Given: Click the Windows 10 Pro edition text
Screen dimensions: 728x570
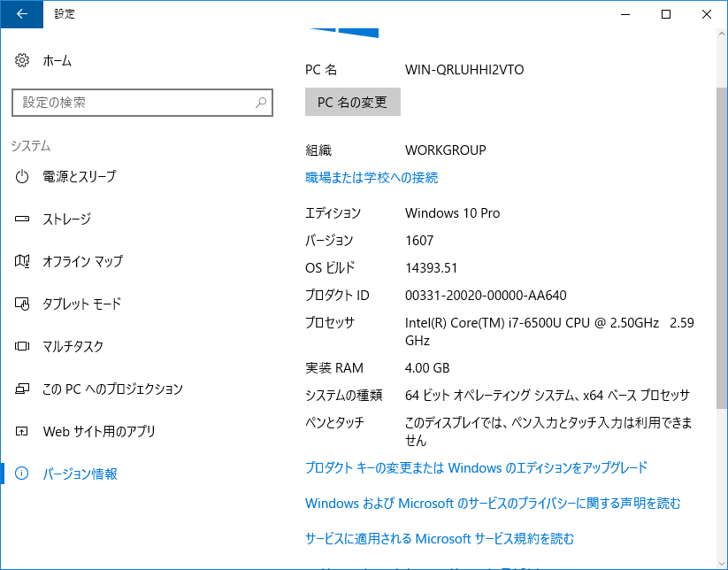Looking at the screenshot, I should (x=452, y=212).
